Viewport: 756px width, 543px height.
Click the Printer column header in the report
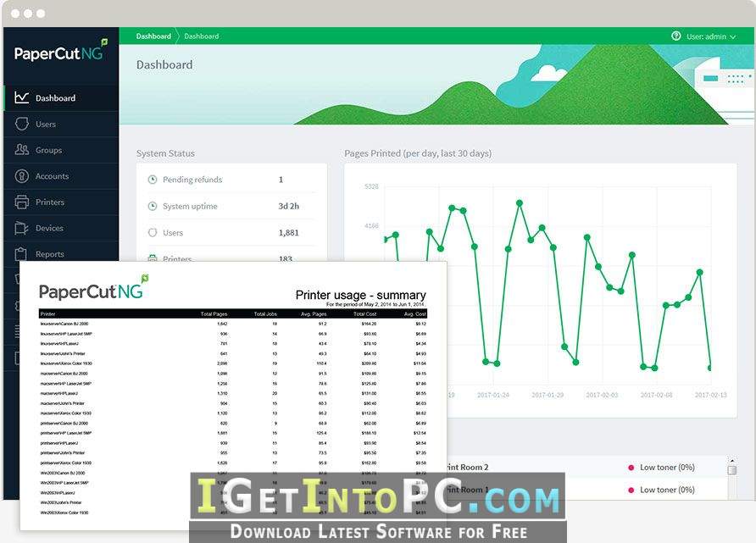point(47,313)
